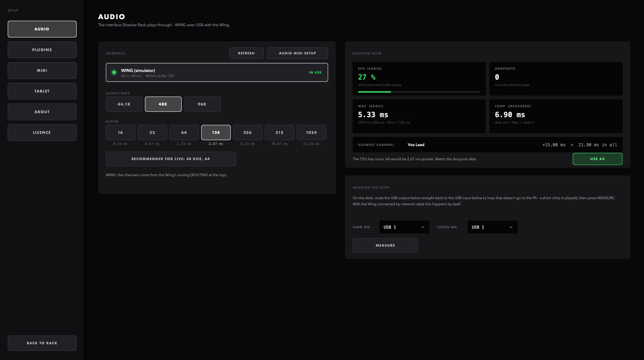Image resolution: width=644 pixels, height=360 pixels.
Task: Click the 48 in / 48 out details line
Action: tap(147, 76)
